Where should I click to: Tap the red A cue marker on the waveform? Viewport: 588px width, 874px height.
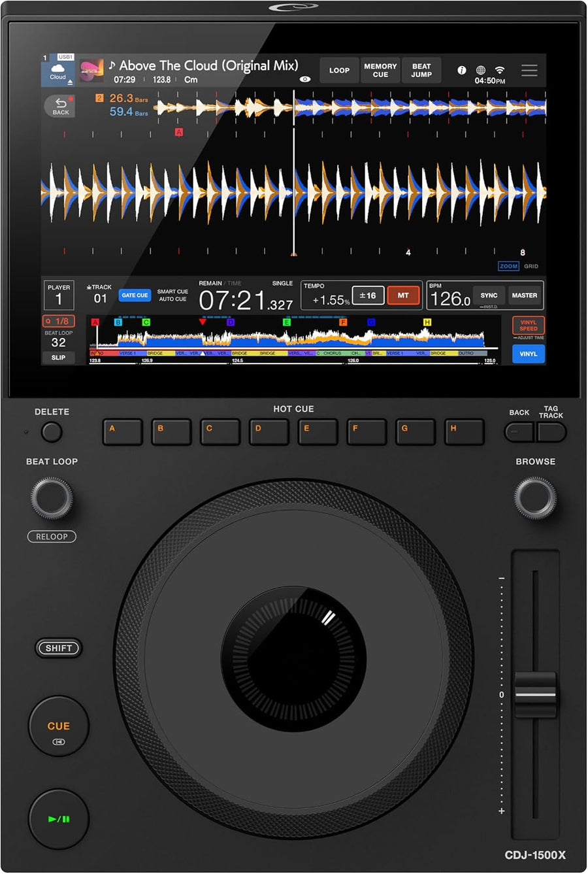pos(179,132)
